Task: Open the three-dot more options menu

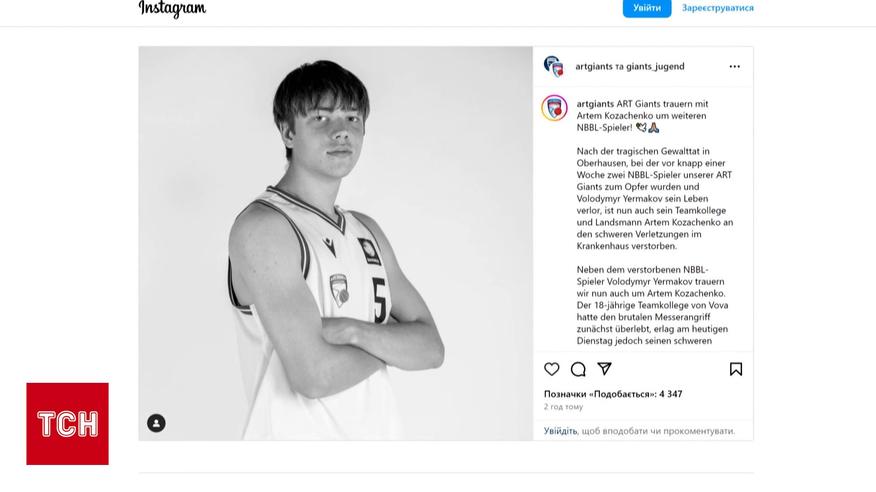Action: 735,66
